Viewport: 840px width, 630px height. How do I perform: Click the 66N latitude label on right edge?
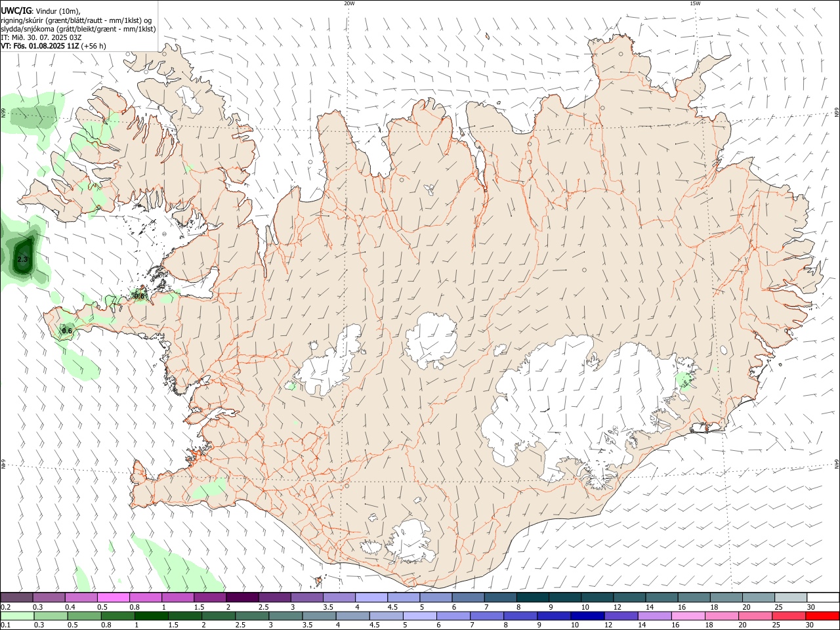[x=837, y=113]
